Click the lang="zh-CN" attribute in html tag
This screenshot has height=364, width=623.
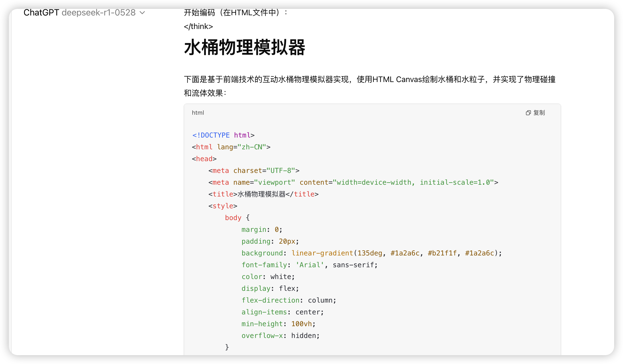(x=241, y=147)
